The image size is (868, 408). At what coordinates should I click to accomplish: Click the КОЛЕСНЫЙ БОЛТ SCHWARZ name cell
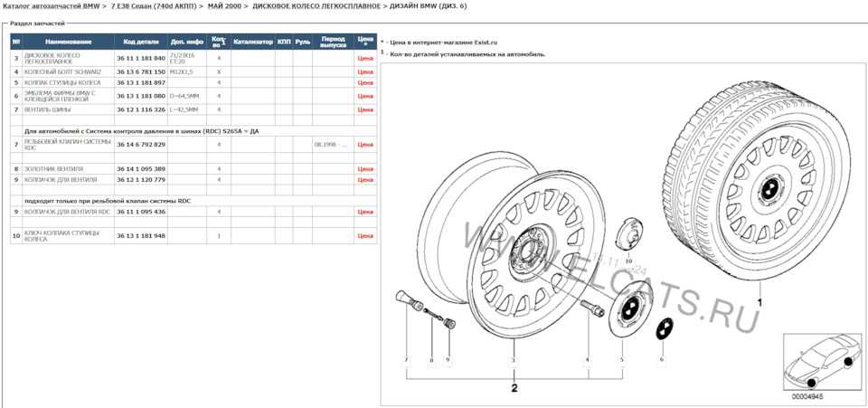pyautogui.click(x=68, y=72)
